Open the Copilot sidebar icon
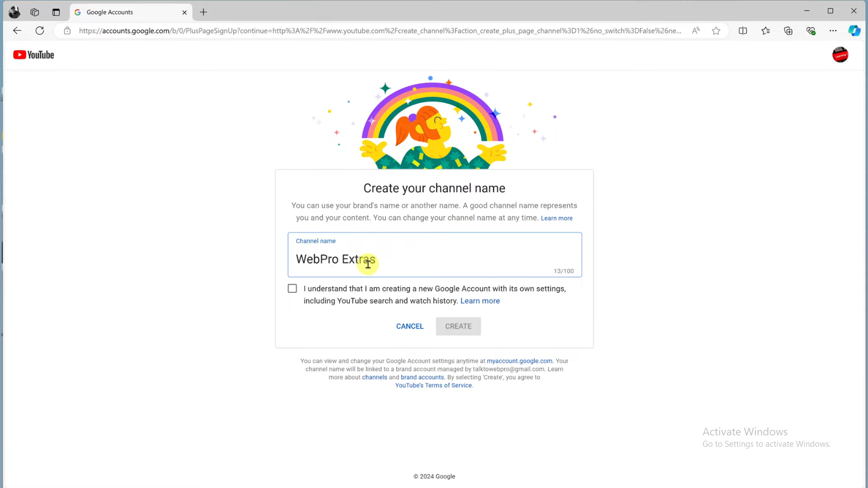The image size is (868, 488). pos(854,31)
